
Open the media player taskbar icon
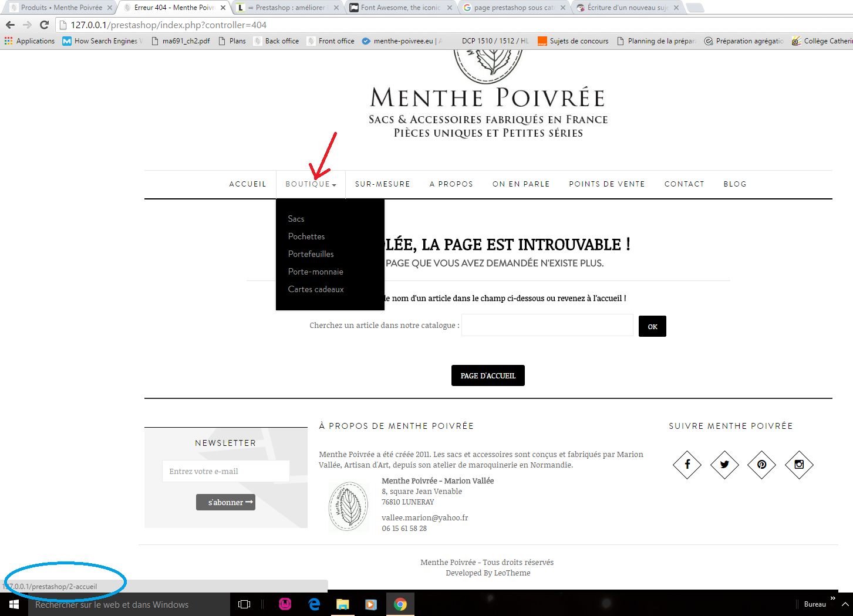tap(371, 604)
